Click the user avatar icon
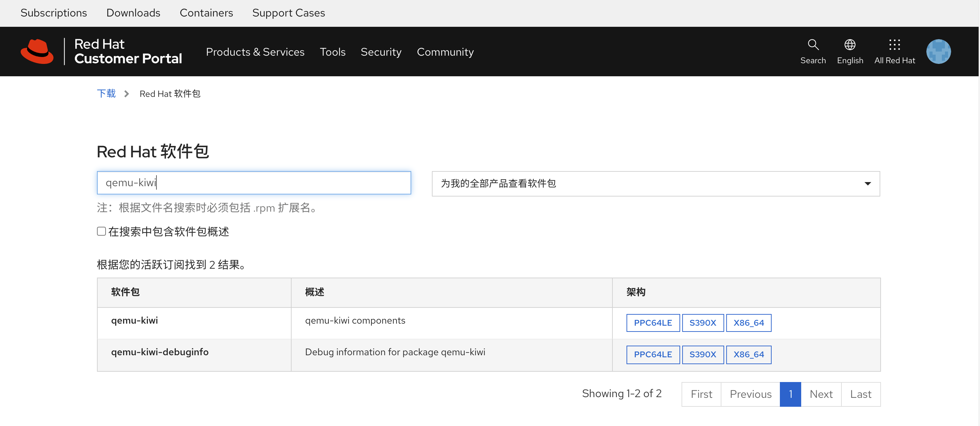This screenshot has width=980, height=426. 938,51
